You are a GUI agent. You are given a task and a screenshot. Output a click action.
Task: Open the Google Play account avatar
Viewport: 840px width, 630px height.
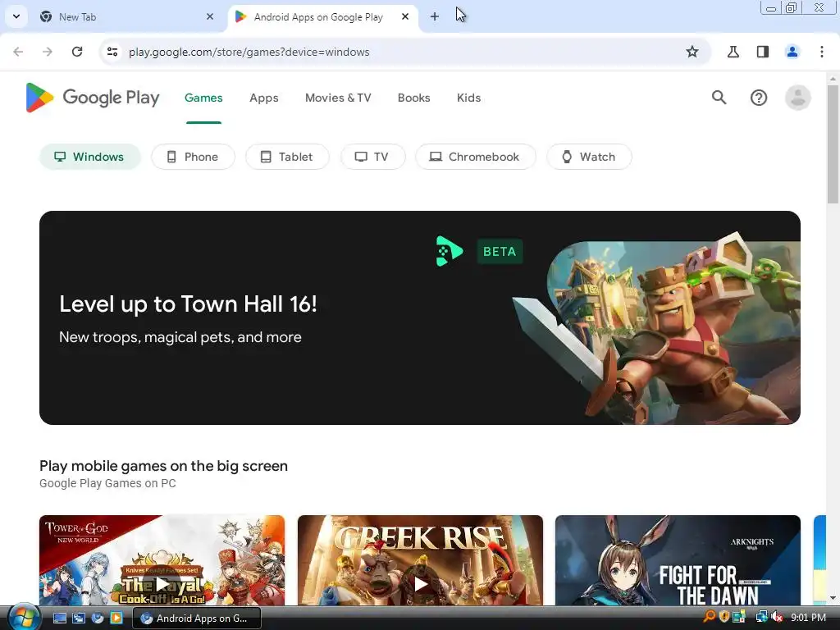click(x=797, y=98)
